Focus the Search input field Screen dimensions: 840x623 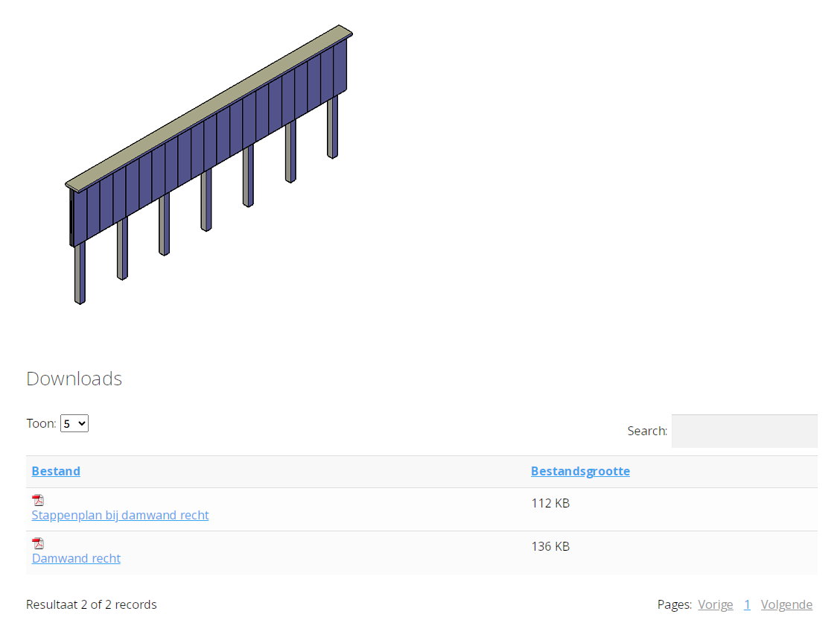pos(744,431)
